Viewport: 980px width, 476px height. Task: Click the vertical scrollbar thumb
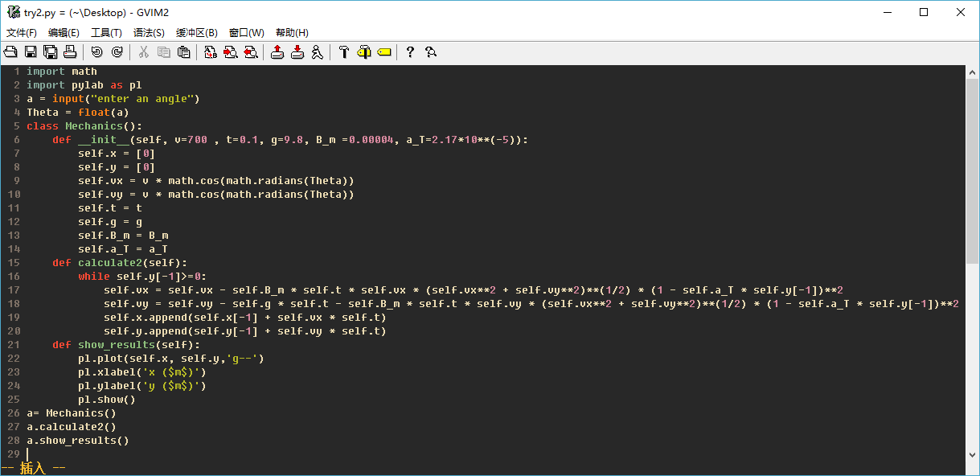click(973, 171)
